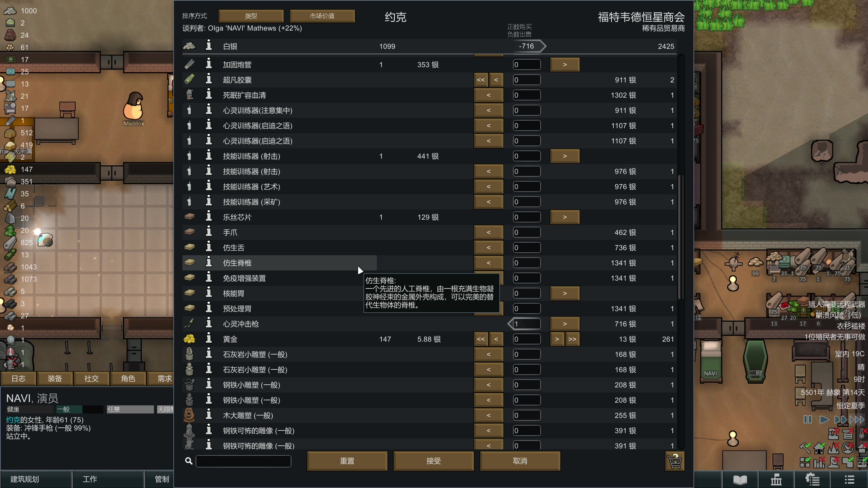Open info icon for 白银 row
Viewport: 868px width, 488px height.
pos(209,46)
